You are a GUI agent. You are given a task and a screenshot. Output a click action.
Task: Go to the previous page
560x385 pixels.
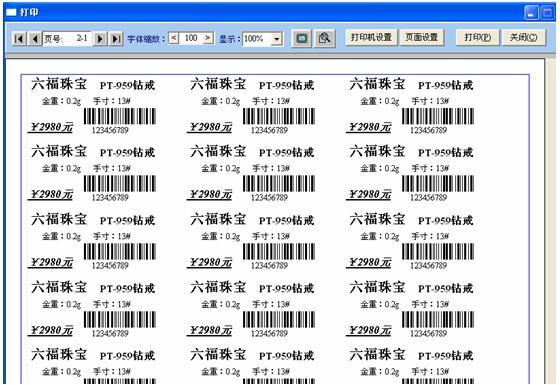(35, 38)
